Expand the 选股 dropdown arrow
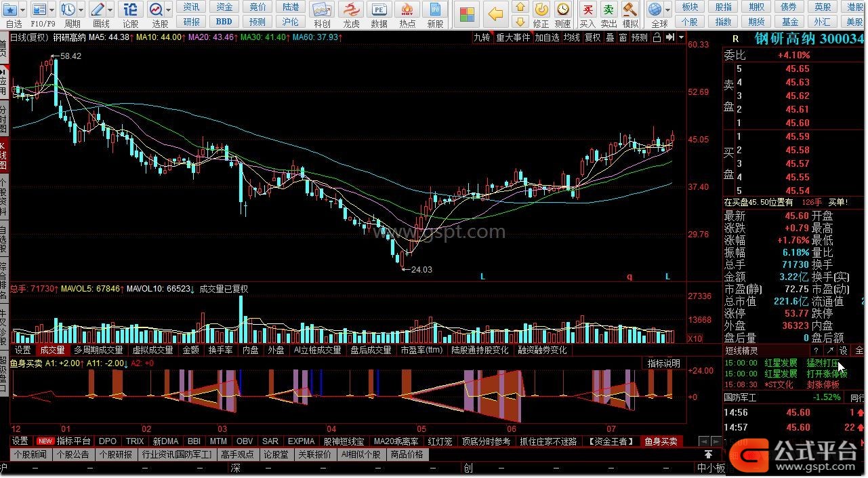The width and height of the screenshot is (868, 478). (x=169, y=10)
